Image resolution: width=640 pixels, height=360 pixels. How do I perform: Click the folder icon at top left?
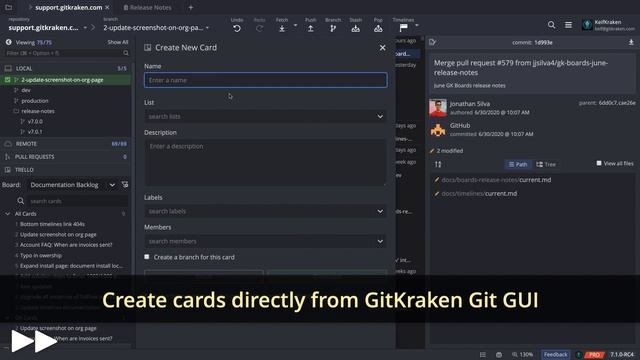coord(8,7)
